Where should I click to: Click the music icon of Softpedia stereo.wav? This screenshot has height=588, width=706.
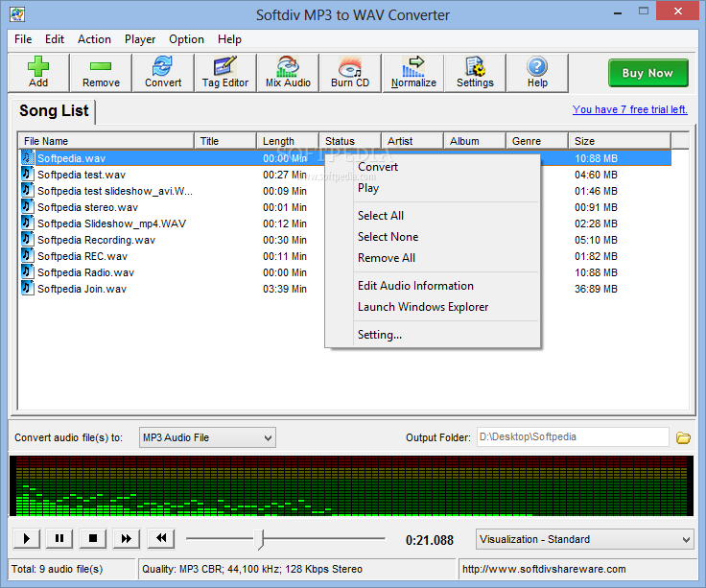[x=27, y=206]
